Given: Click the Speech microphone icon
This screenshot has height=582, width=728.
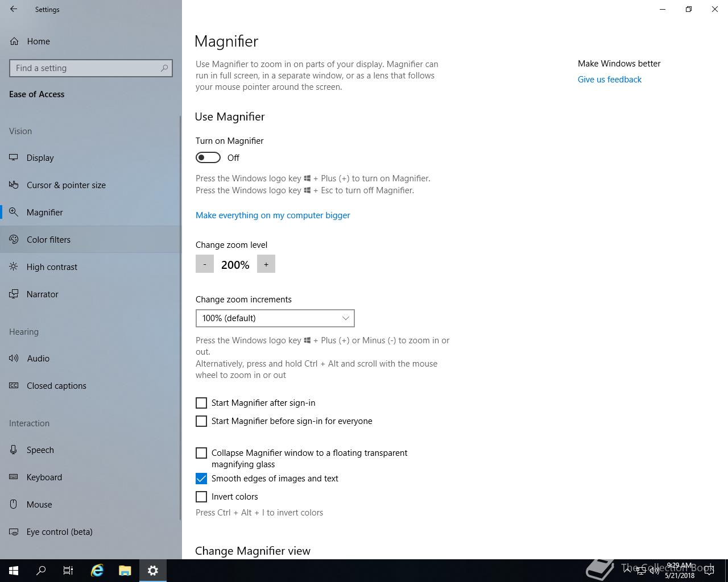Looking at the screenshot, I should click(x=14, y=450).
